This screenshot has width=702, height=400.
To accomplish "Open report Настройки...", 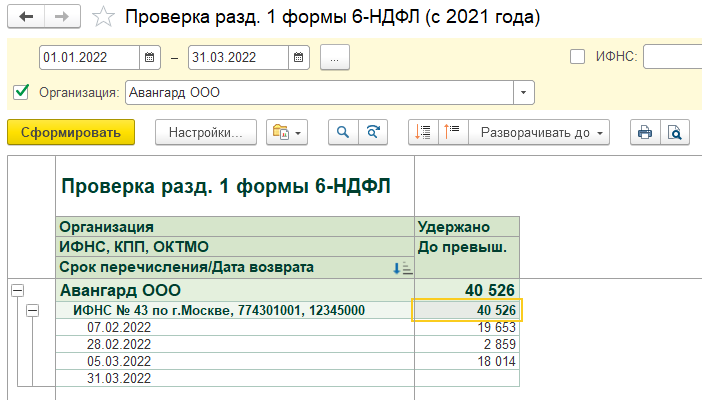I will pyautogui.click(x=205, y=132).
